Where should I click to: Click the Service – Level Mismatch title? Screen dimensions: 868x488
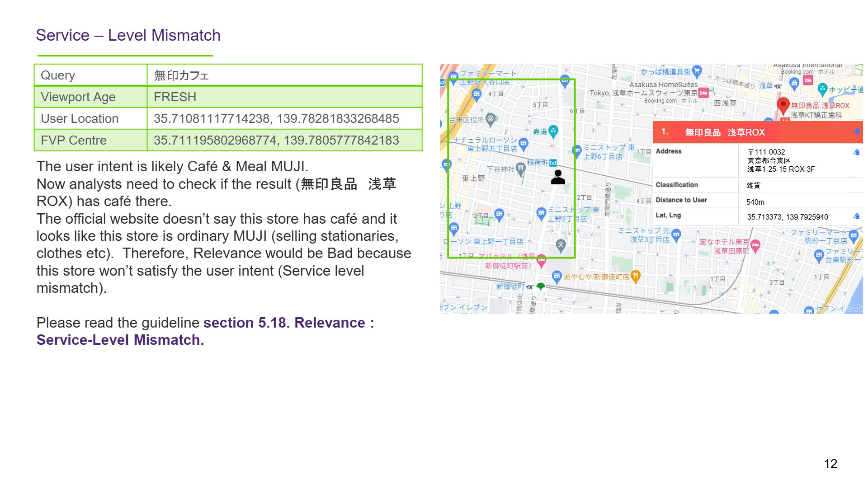(128, 35)
